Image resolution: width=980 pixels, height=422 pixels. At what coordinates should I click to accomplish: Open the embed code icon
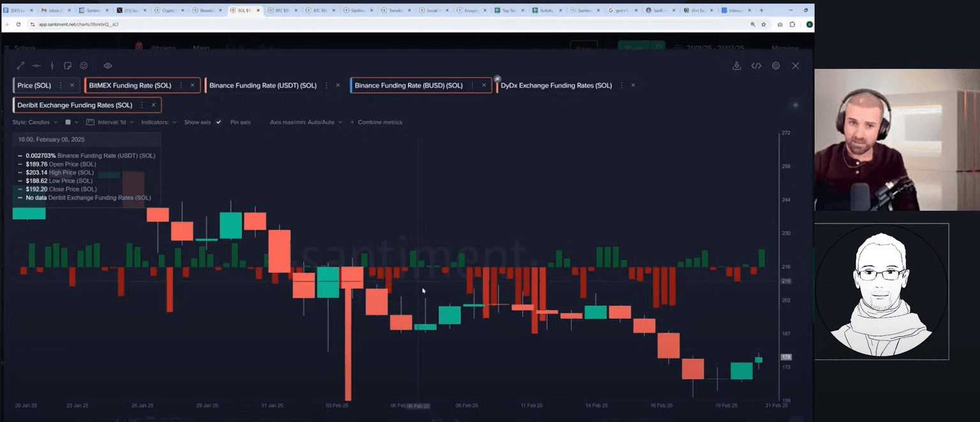click(756, 66)
